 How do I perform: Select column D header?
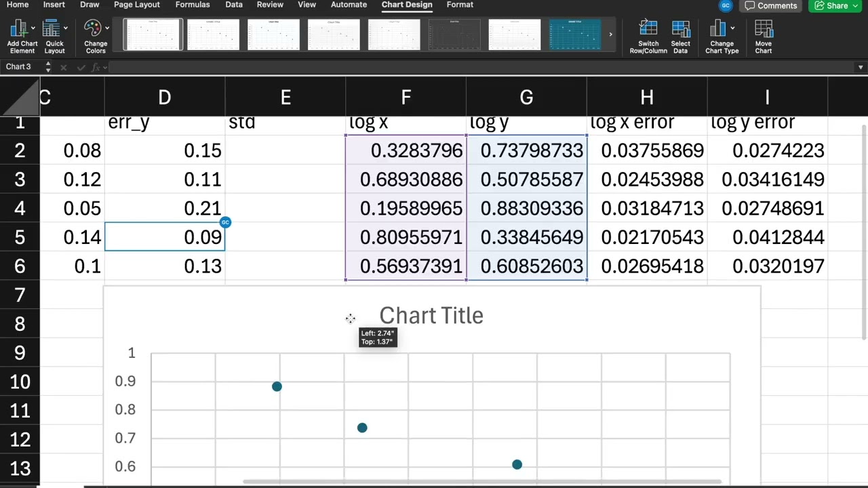(x=165, y=98)
